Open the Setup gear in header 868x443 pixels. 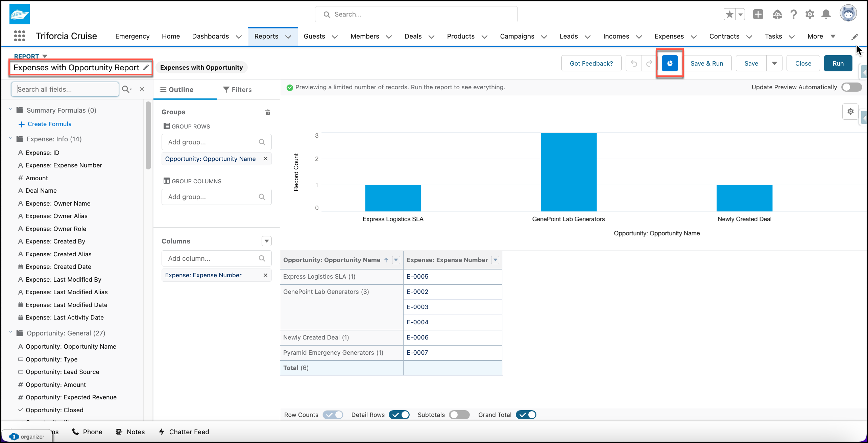point(810,14)
